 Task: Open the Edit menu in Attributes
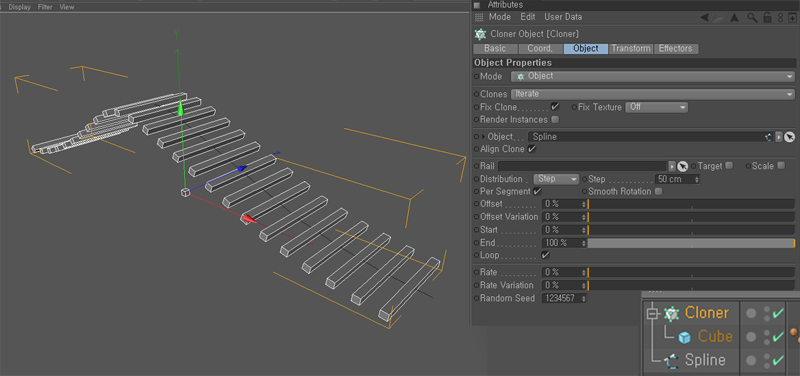pos(528,17)
